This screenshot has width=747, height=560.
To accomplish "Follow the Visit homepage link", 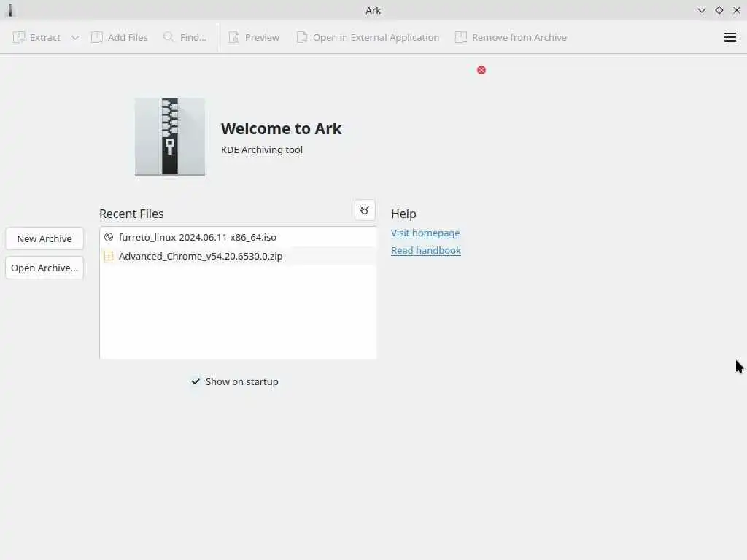I will click(425, 233).
